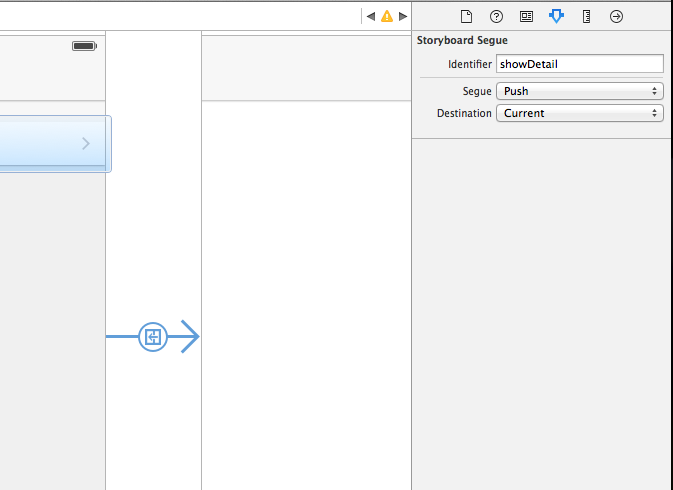Select the Attributes inspector icon
This screenshot has height=490, width=673.
point(556,16)
